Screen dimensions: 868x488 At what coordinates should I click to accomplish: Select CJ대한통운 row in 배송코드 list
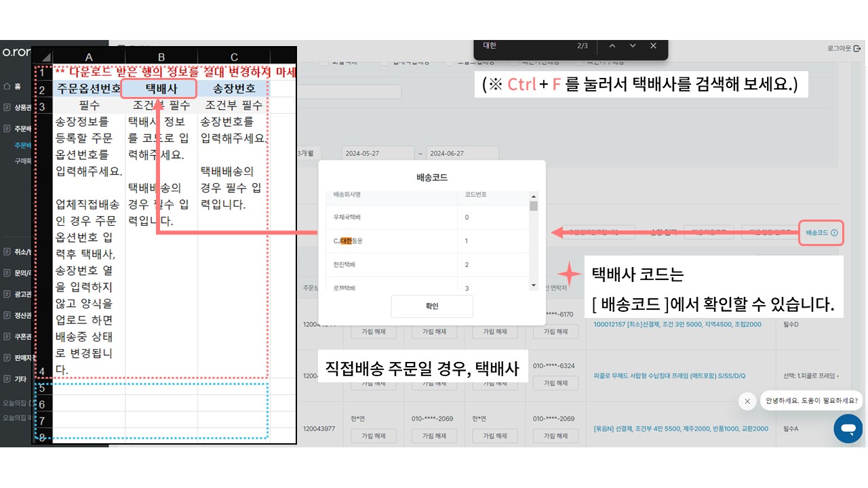click(x=427, y=241)
